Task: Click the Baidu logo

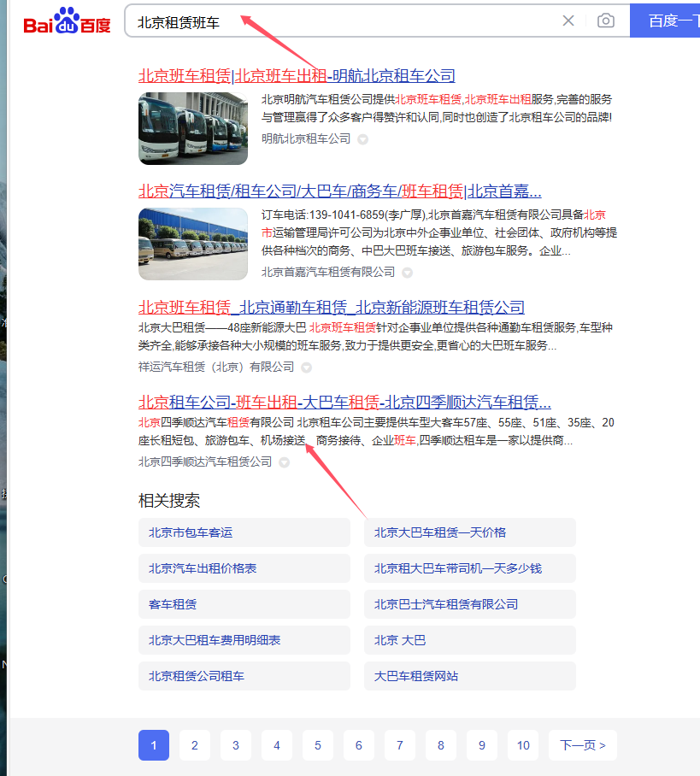Action: click(67, 21)
